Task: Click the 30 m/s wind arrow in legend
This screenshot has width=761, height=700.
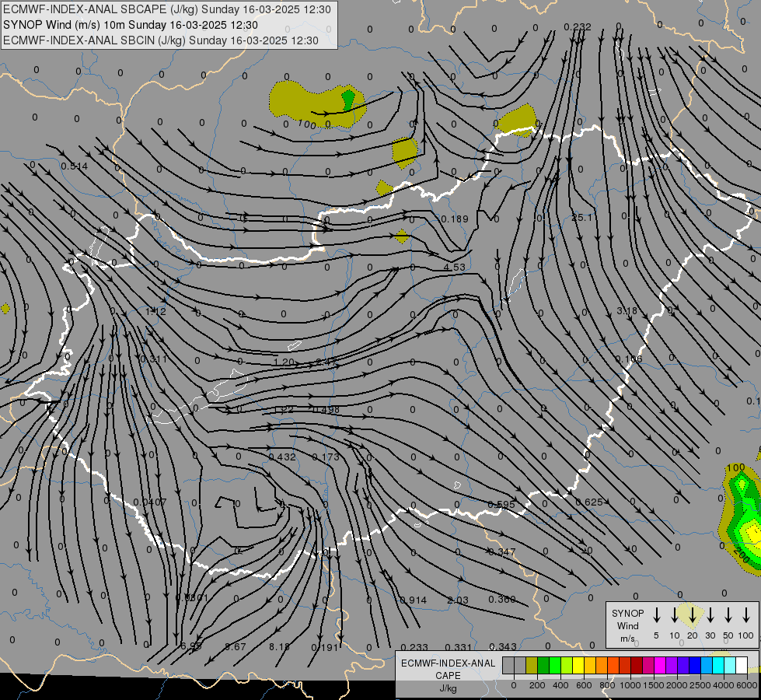Action: (x=710, y=615)
